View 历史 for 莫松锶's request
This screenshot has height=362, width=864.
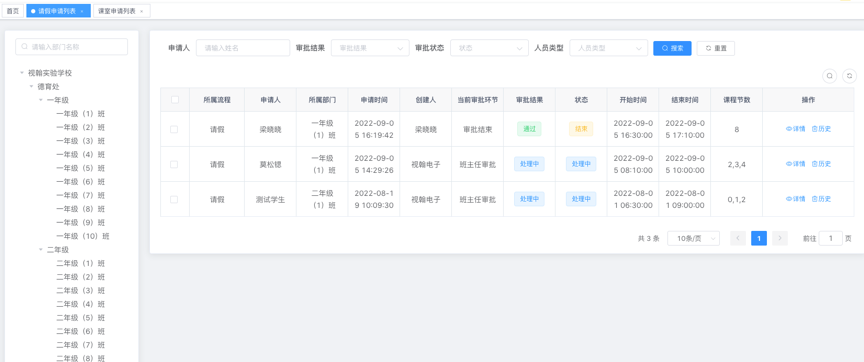pyautogui.click(x=821, y=164)
